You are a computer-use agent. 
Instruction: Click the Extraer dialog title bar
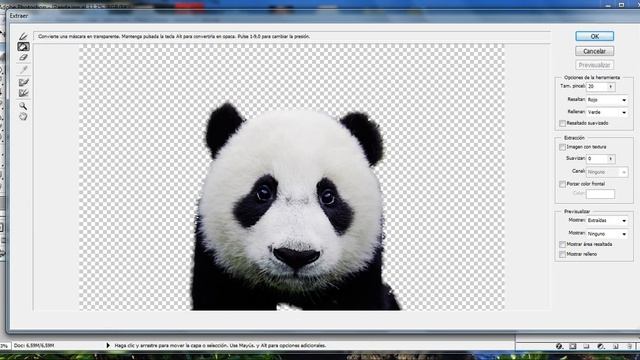point(322,16)
